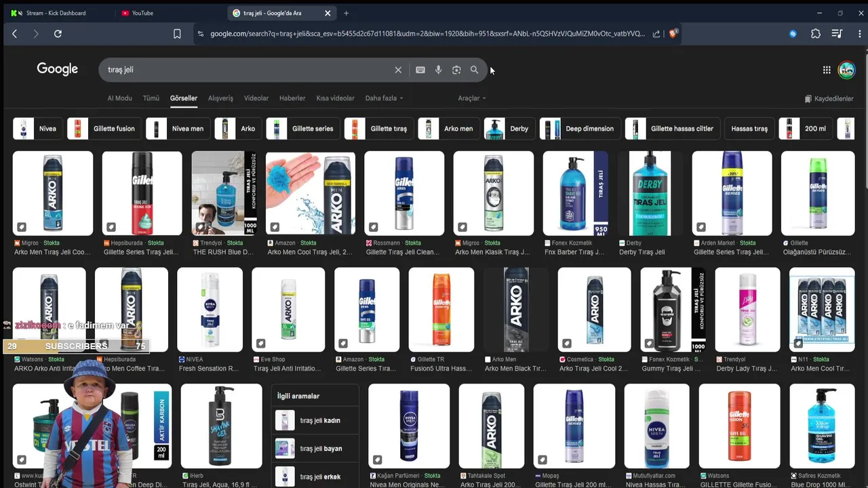Select the Derby filter chip
This screenshot has width=868, height=488.
tap(509, 129)
